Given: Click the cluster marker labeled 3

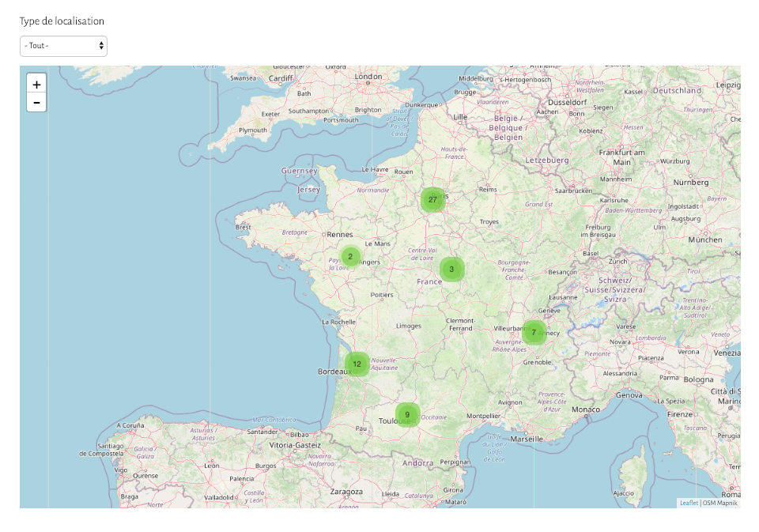Looking at the screenshot, I should coord(451,270).
